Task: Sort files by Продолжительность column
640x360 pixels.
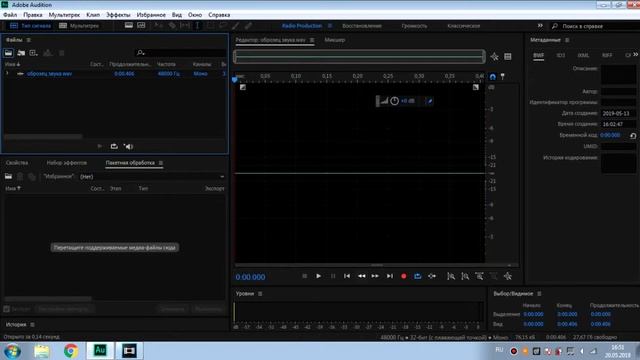Action: [x=130, y=64]
